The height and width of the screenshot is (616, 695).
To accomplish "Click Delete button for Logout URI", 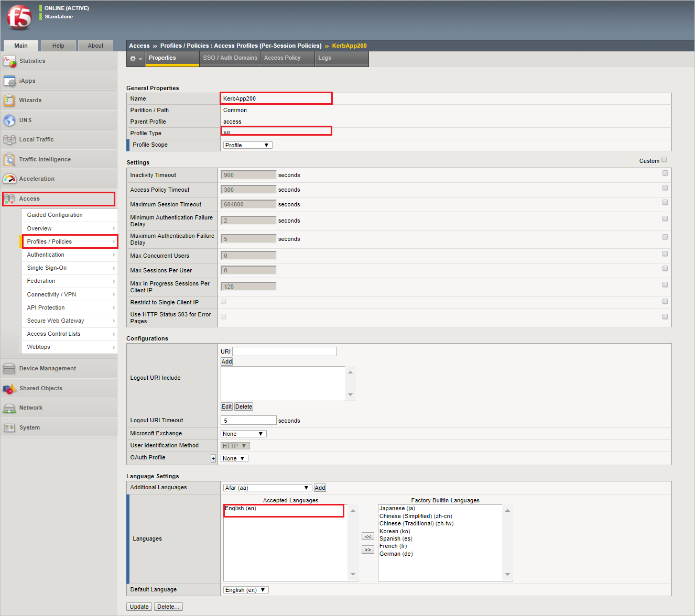I will point(244,406).
